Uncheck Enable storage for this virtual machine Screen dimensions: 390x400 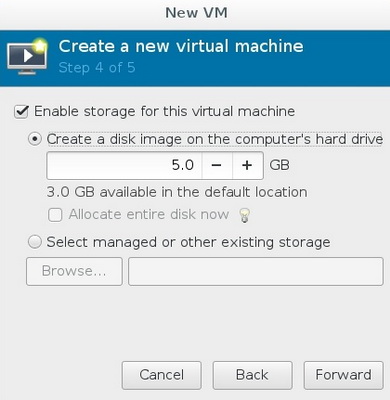[x=21, y=112]
